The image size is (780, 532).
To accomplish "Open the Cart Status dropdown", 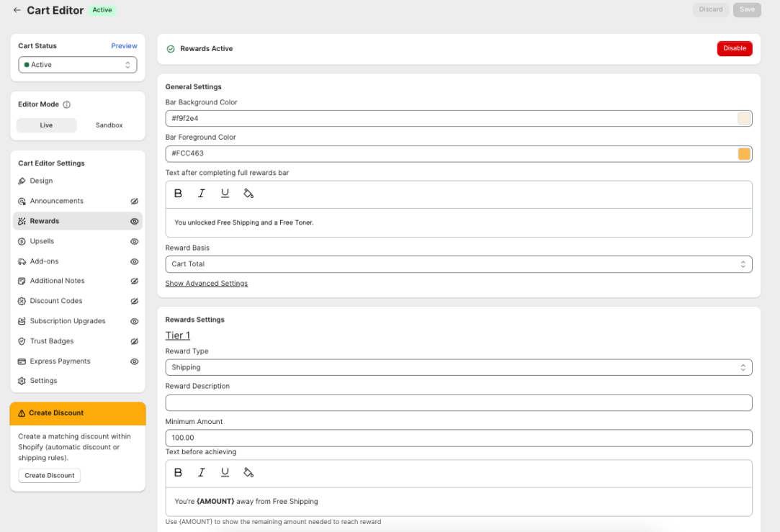I will coord(78,65).
